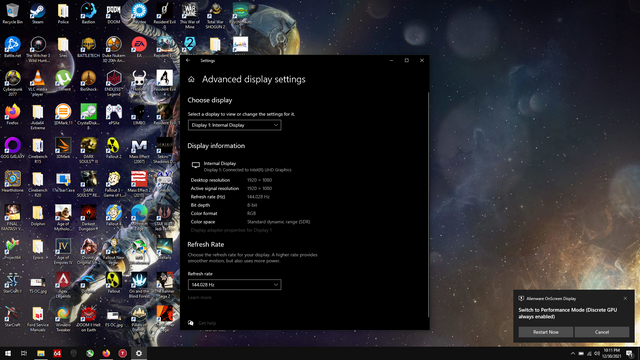Select the Resident Evil 4 shortcut
This screenshot has height=360, width=640.
click(x=164, y=83)
